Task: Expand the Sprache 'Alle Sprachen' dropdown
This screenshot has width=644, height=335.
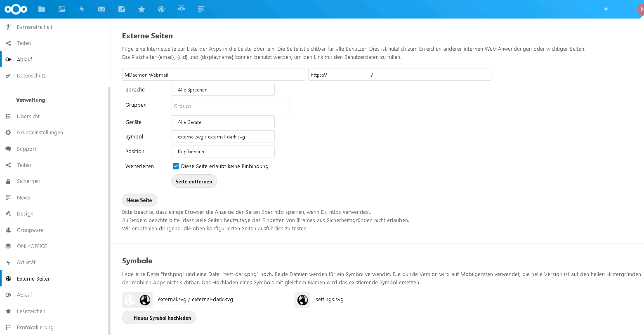Action: [x=223, y=89]
